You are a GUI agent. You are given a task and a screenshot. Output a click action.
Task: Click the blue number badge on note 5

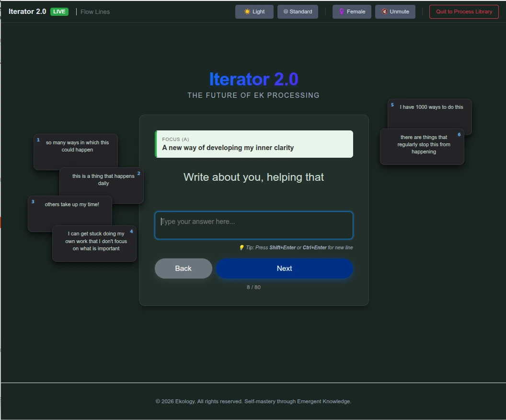click(x=392, y=105)
